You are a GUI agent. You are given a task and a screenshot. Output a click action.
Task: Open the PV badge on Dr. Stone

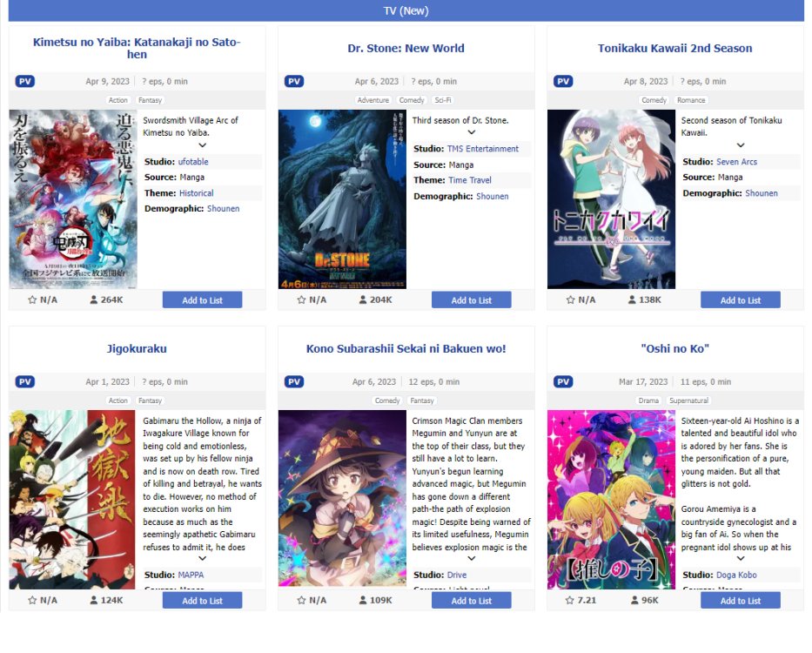pos(293,81)
